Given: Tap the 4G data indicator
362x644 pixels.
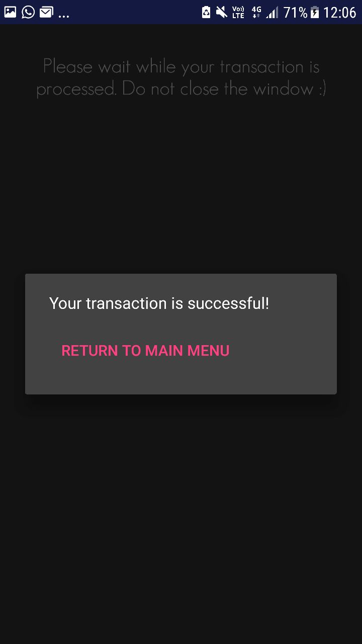Looking at the screenshot, I should 256,12.
